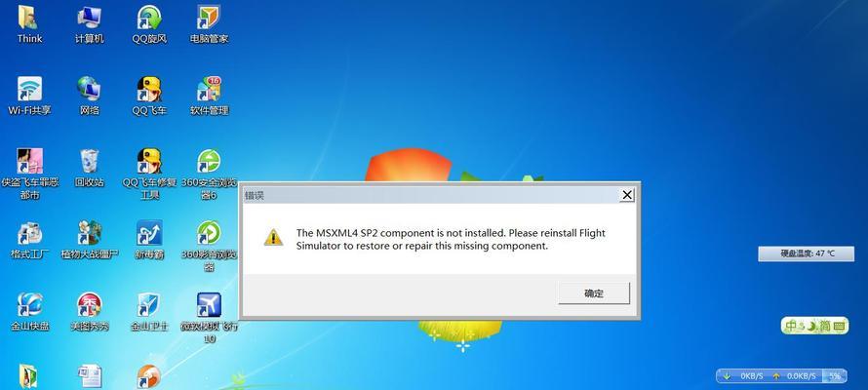Open the 电脑管家 icon
Screen dimensions: 868x390
pyautogui.click(x=209, y=24)
